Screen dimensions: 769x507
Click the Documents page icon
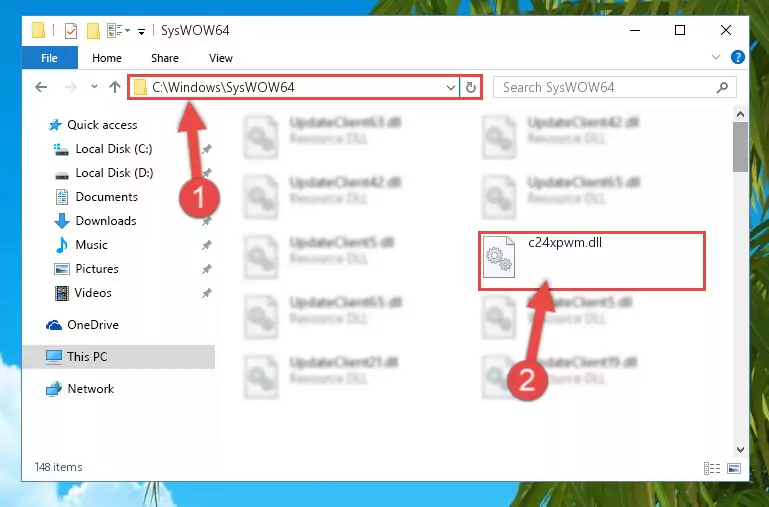[62, 197]
